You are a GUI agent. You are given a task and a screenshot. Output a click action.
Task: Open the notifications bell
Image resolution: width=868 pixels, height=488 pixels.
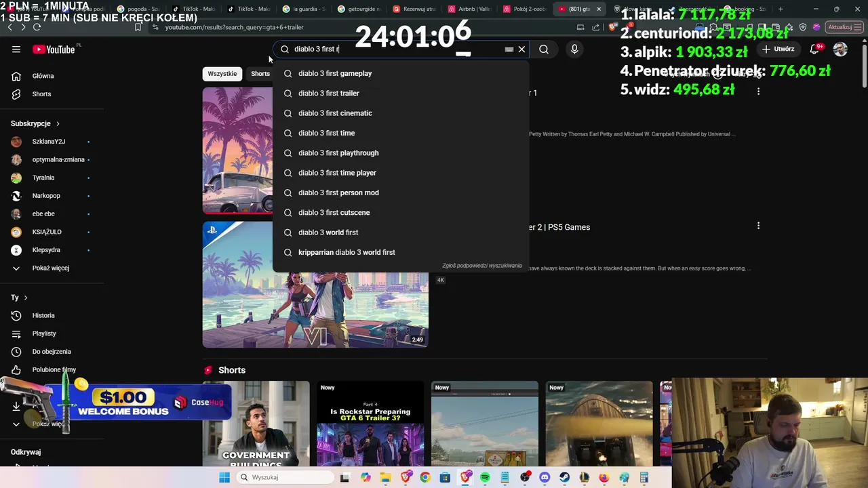[x=816, y=49]
